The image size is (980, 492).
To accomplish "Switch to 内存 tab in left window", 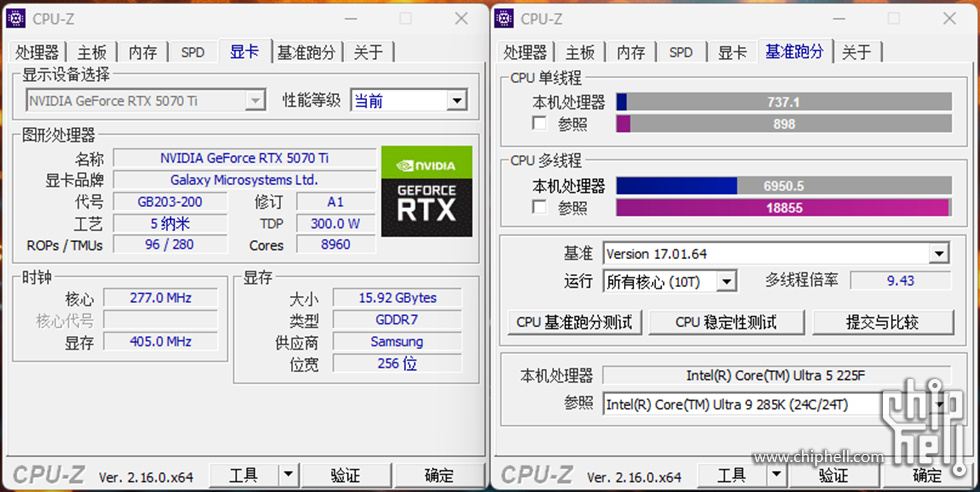I will [142, 53].
